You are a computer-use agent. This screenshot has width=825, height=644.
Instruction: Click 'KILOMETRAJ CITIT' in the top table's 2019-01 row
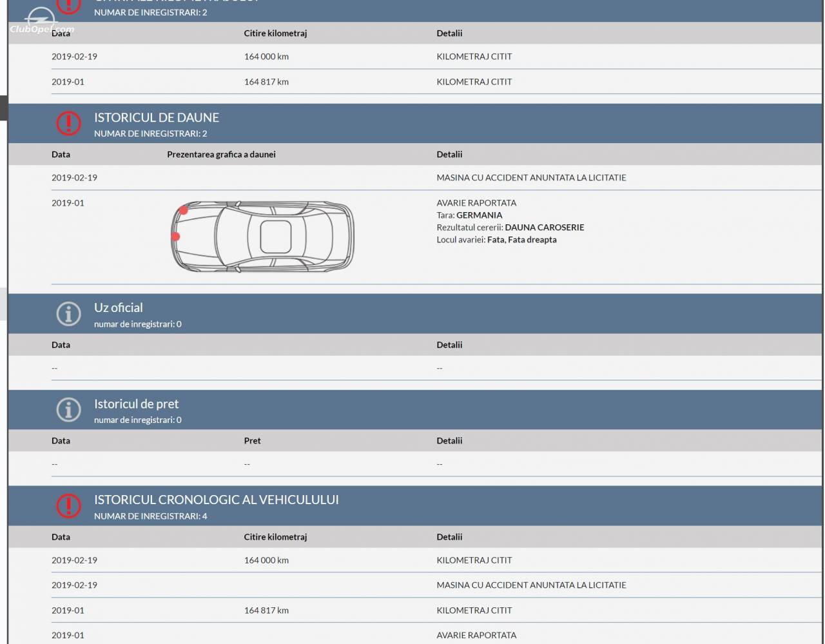coord(474,81)
